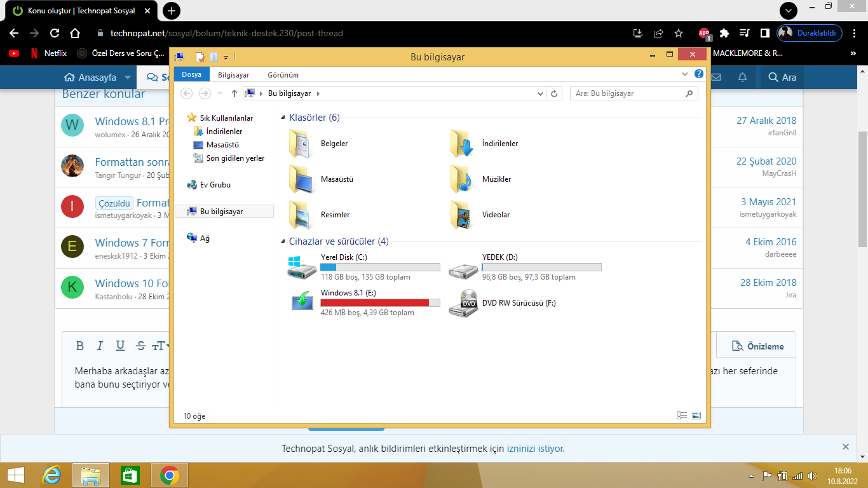This screenshot has height=488, width=868.
Task: Open the Resimler folder
Action: point(319,215)
